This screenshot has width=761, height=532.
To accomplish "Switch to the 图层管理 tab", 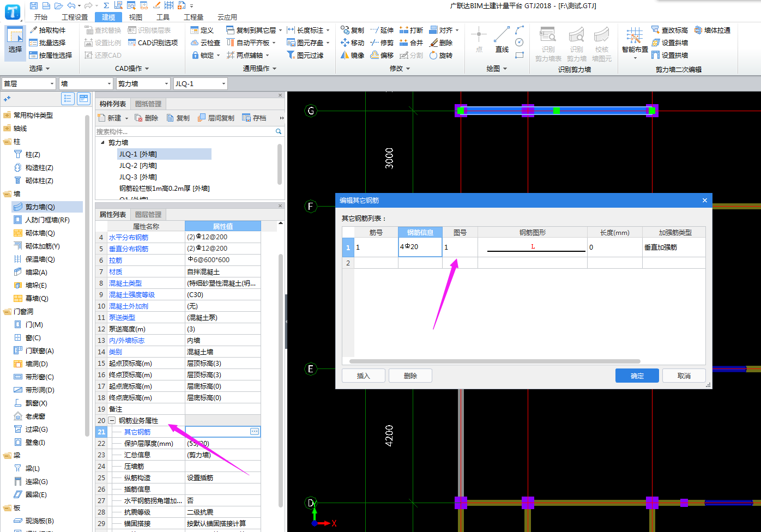I will [x=148, y=214].
